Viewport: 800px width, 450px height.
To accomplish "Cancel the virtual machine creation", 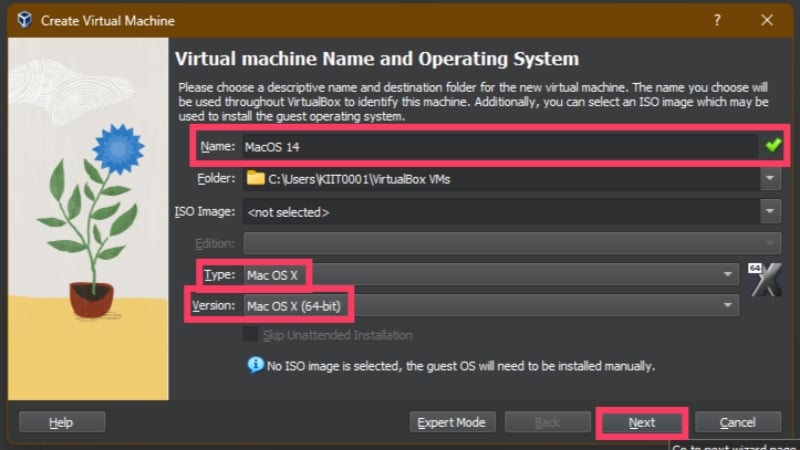I will pos(738,422).
